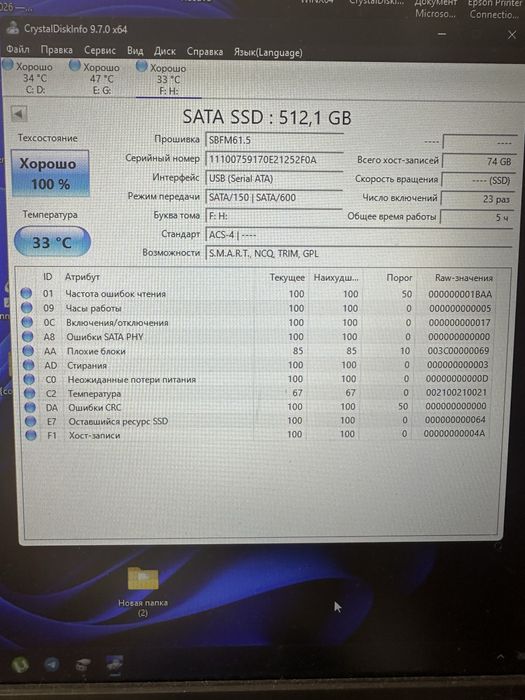Open the Новая папка (2) desktop folder
Viewport: 525px width, 700px height.
pos(142,590)
